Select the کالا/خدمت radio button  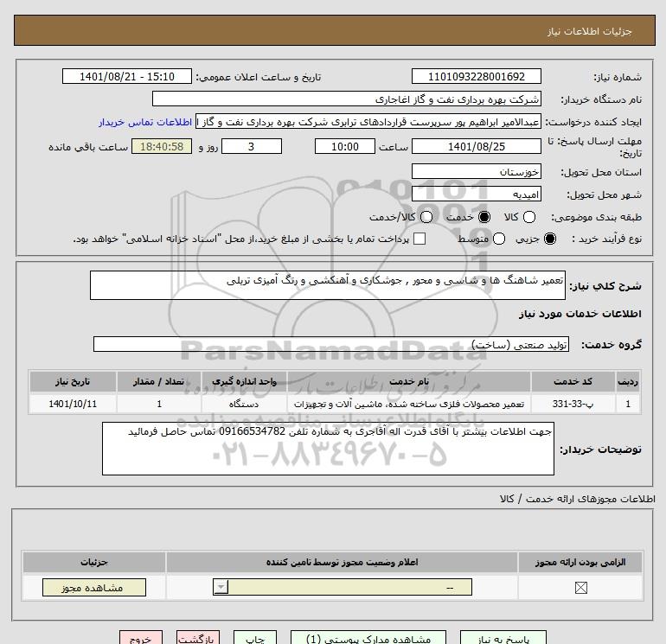pos(426,217)
